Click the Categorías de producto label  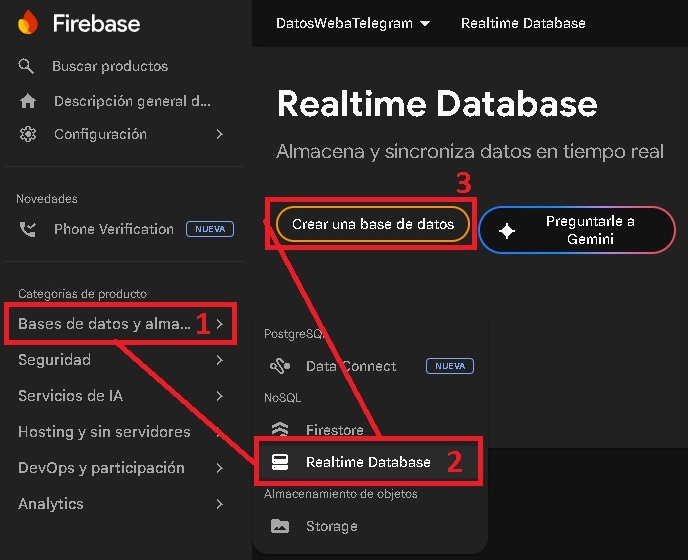coord(82,294)
